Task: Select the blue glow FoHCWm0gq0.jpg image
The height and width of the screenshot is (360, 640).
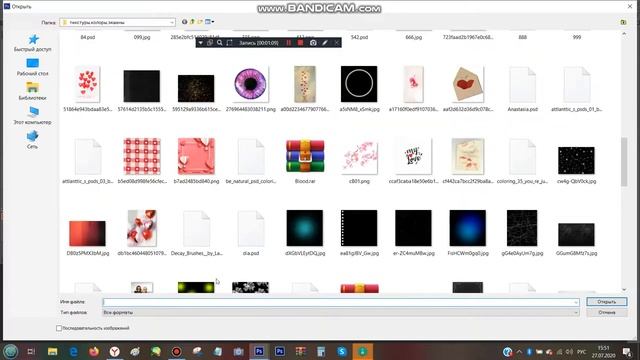Action: [468, 228]
